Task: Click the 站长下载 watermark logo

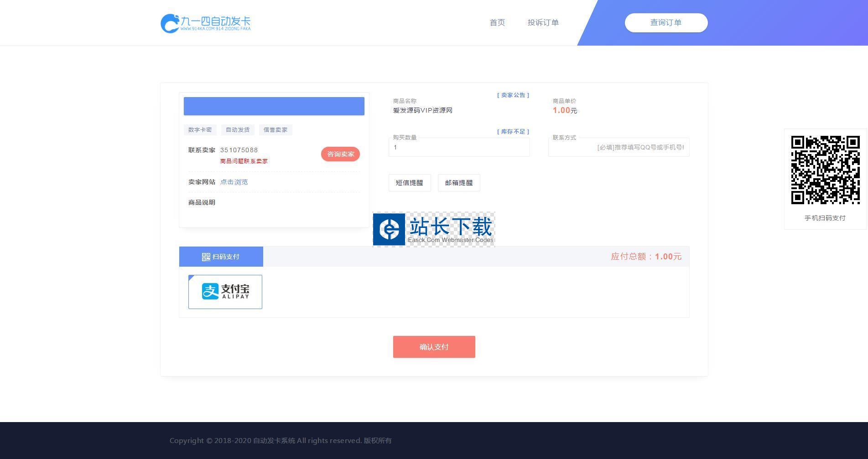Action: coord(434,229)
